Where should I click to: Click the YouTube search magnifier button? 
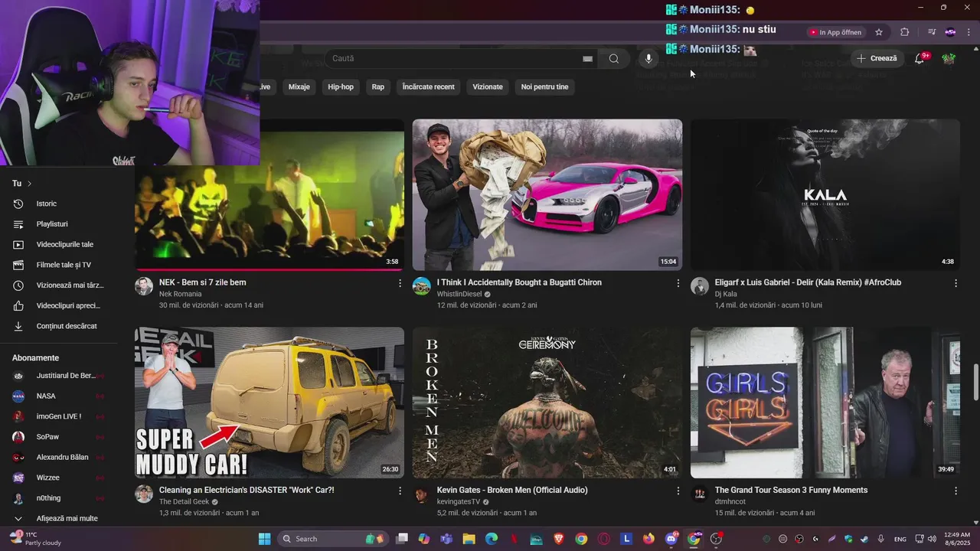tap(614, 58)
